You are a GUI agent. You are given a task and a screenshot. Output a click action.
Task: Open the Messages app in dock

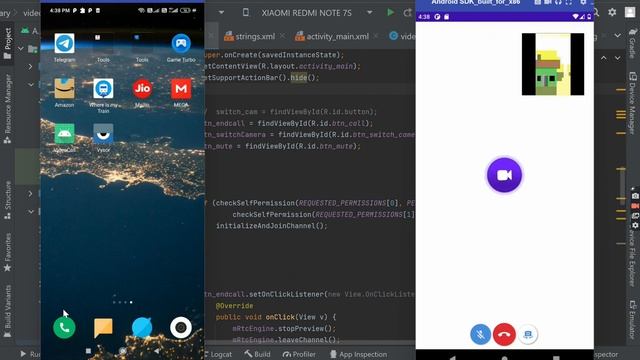103,327
